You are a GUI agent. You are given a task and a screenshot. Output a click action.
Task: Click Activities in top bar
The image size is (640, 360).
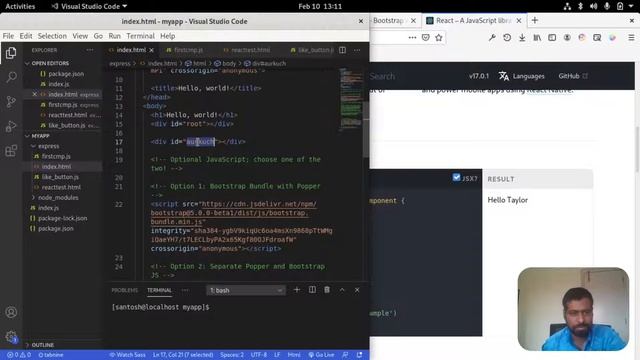click(x=20, y=6)
